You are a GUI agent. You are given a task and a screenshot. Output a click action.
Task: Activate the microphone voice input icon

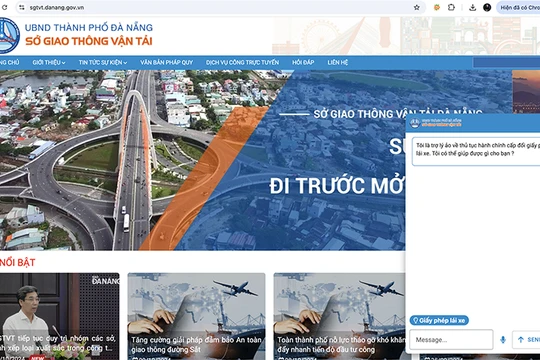coord(503,340)
